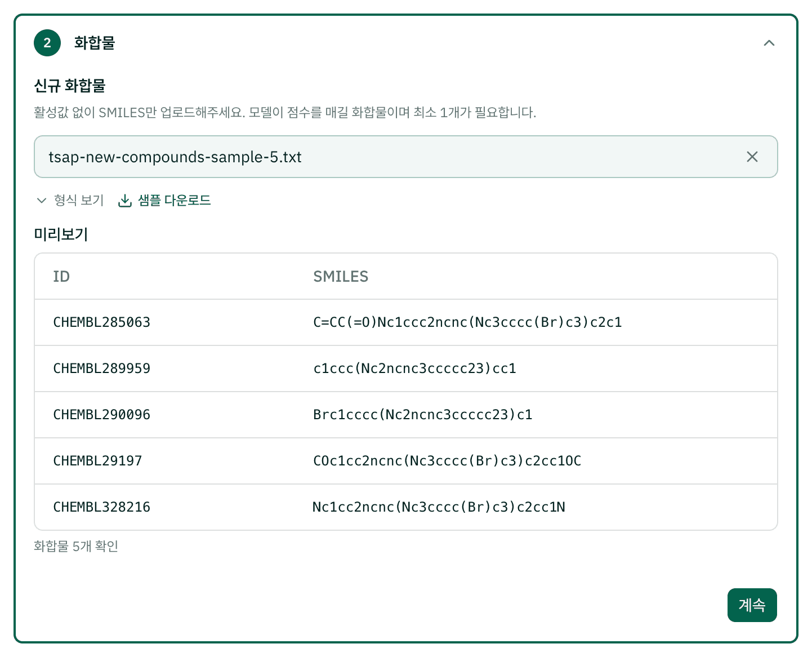Select the CHEMBL285063 ID cell
Image resolution: width=812 pixels, height=657 pixels.
coord(102,322)
